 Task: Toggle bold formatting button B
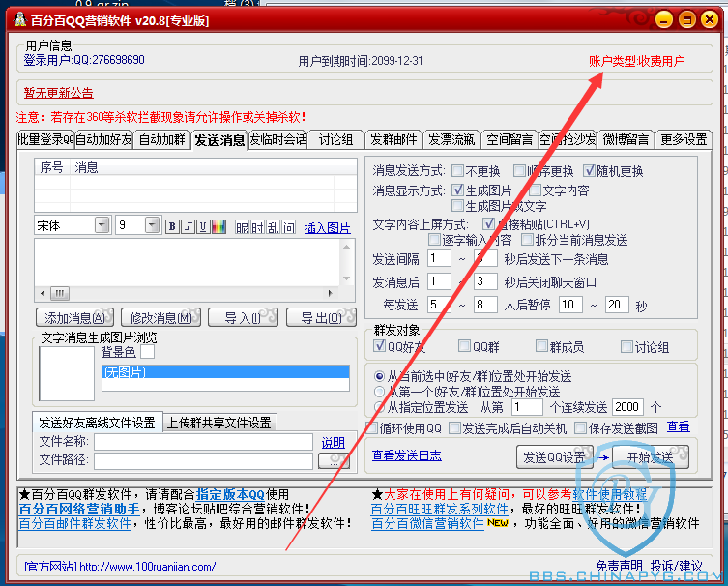click(172, 226)
